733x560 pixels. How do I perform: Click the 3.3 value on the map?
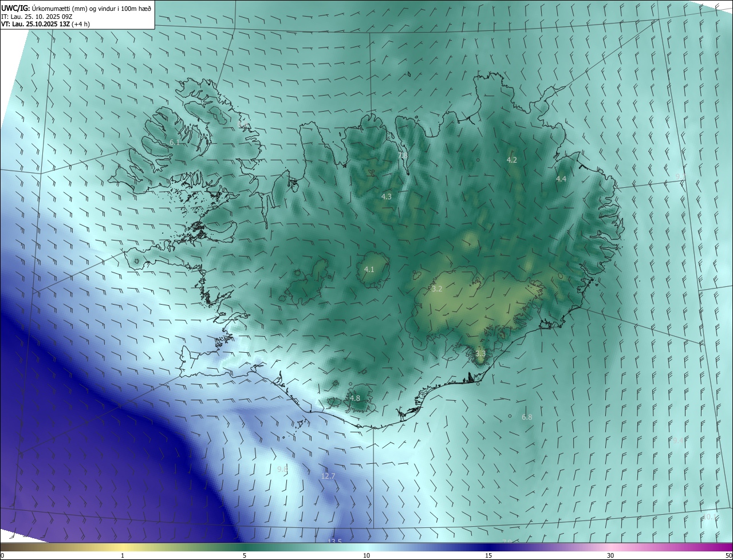(x=480, y=354)
